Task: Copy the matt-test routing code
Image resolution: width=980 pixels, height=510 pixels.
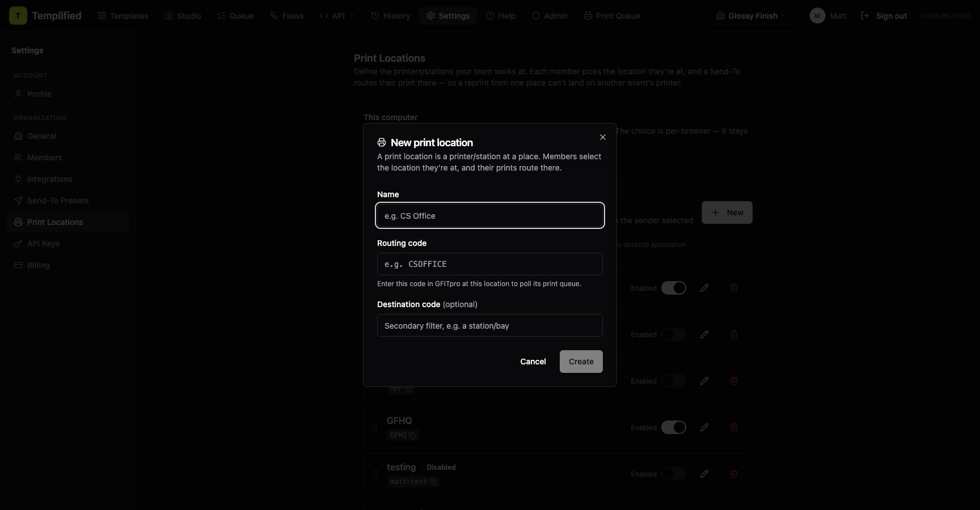Action: (433, 482)
